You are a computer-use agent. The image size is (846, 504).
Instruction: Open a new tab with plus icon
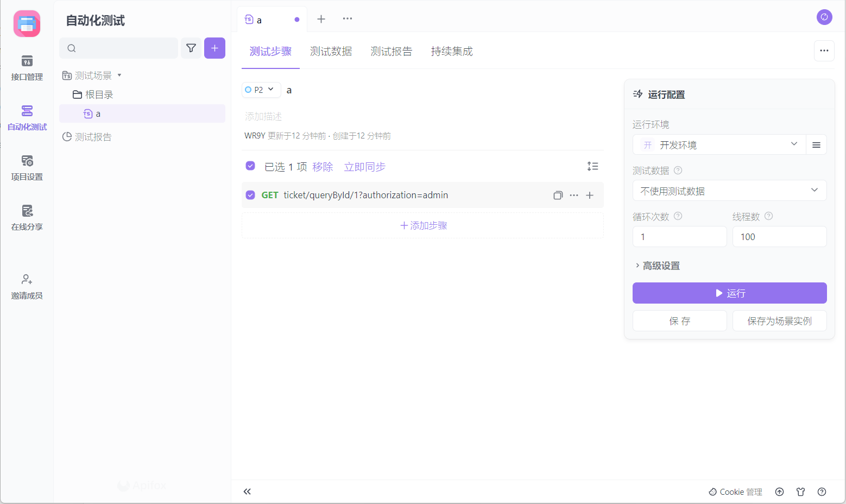[x=321, y=19]
